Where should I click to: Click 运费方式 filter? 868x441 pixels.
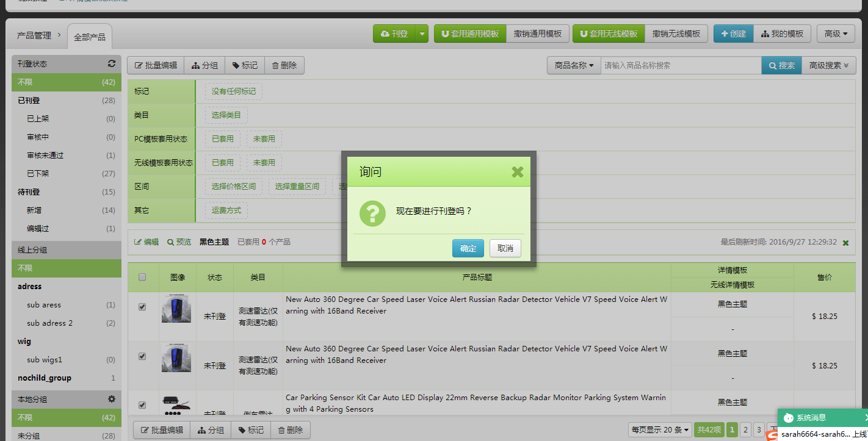tap(226, 210)
